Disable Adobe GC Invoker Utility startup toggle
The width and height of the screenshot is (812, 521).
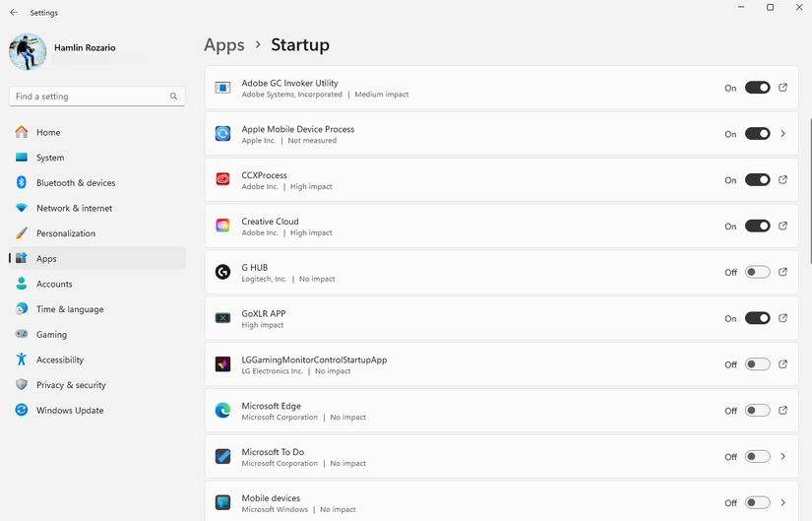(x=757, y=88)
